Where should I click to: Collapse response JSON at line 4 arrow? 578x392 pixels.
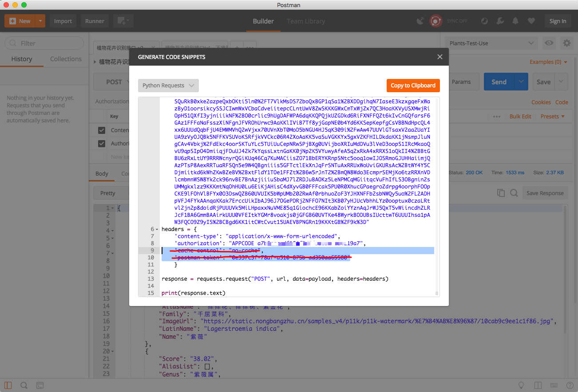click(x=112, y=231)
